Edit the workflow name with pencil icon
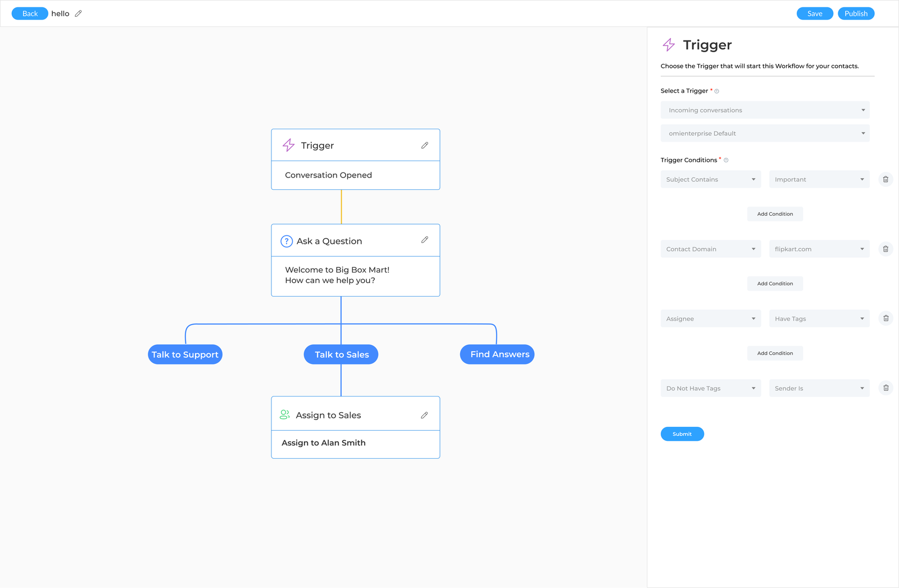The image size is (899, 588). pyautogui.click(x=78, y=13)
